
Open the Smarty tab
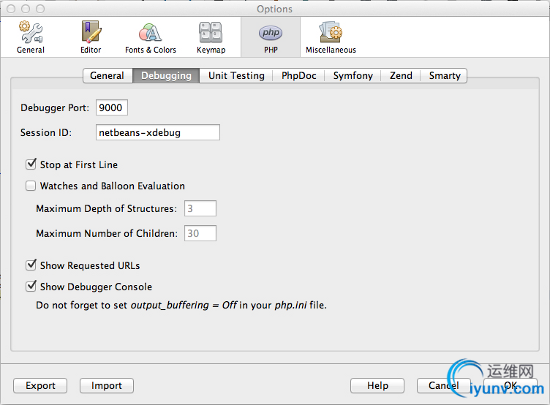(x=444, y=76)
